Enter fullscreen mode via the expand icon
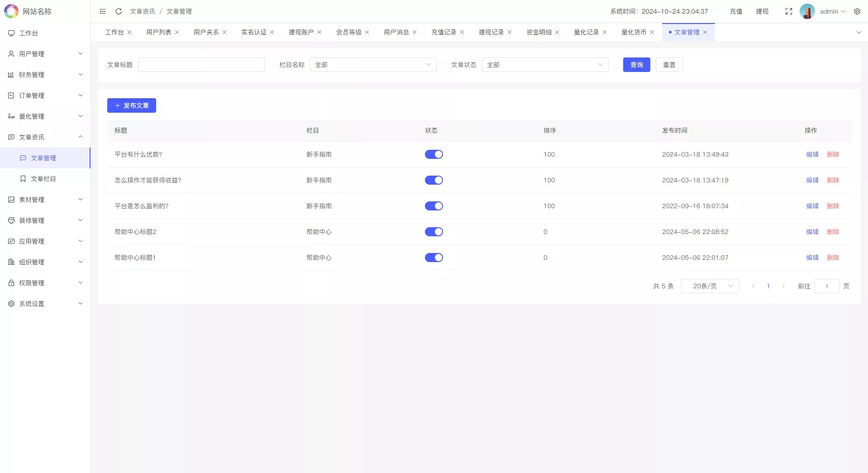This screenshot has height=473, width=868. tap(788, 11)
